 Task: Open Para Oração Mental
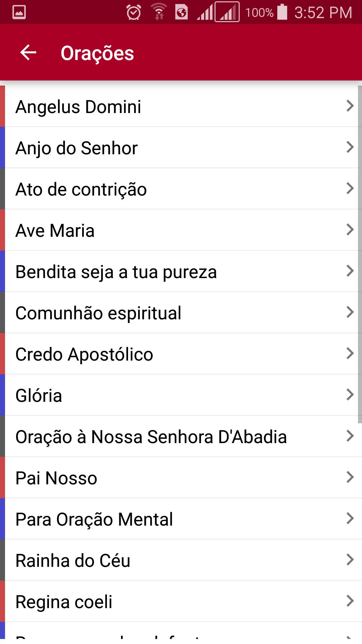click(x=181, y=519)
